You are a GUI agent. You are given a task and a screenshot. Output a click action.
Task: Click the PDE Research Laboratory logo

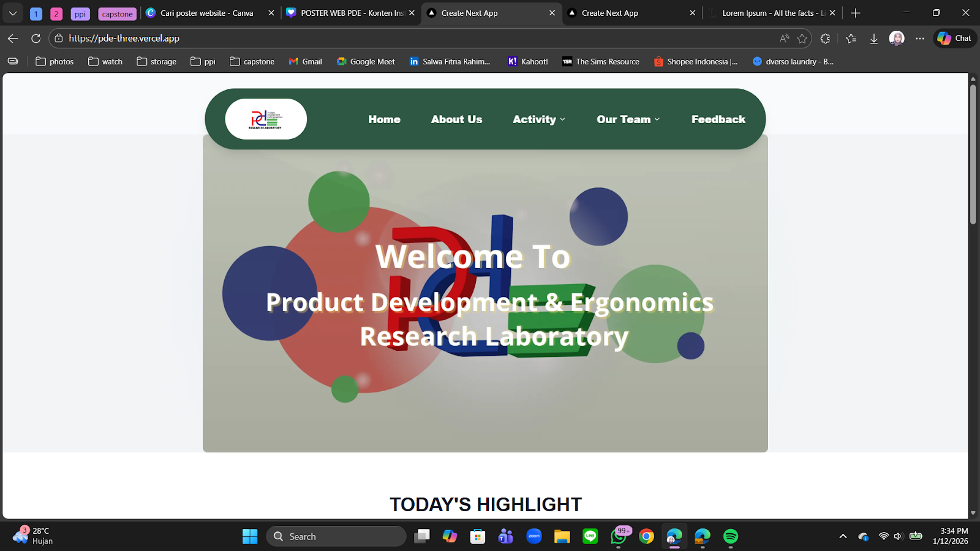(266, 119)
